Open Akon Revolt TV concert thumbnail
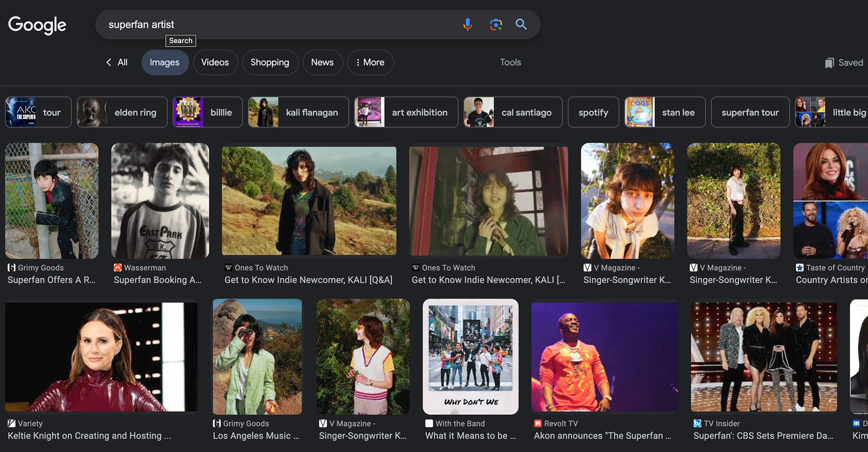Screen dimensions: 868x452 [x=605, y=357]
